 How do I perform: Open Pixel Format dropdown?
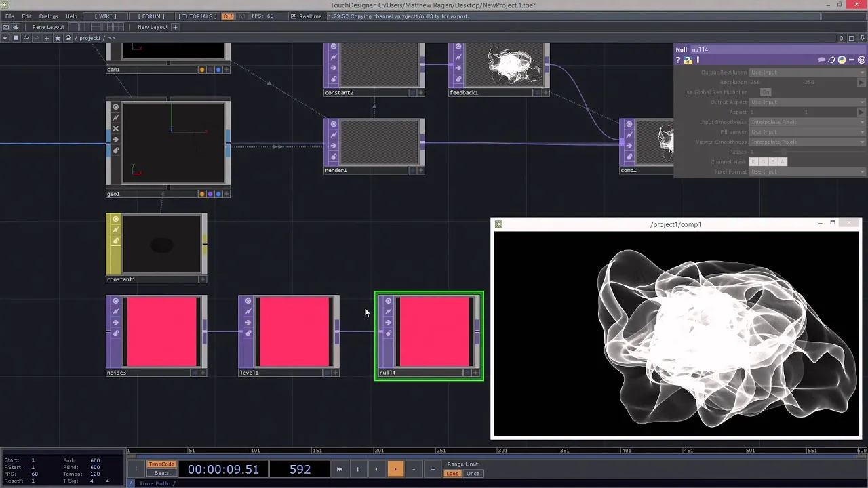point(807,172)
